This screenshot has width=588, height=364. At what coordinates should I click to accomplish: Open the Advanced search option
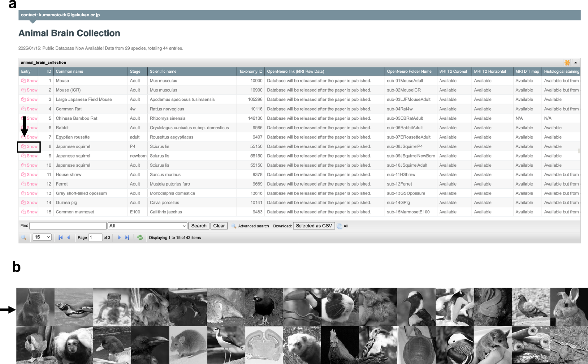[250, 226]
